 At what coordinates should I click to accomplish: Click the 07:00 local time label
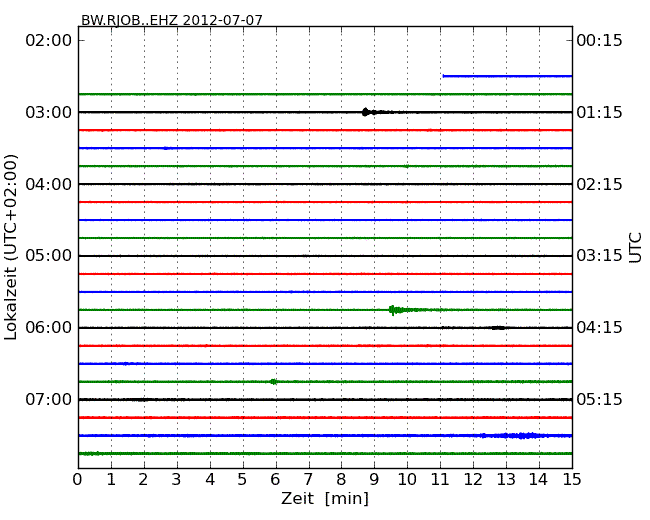(x=49, y=399)
